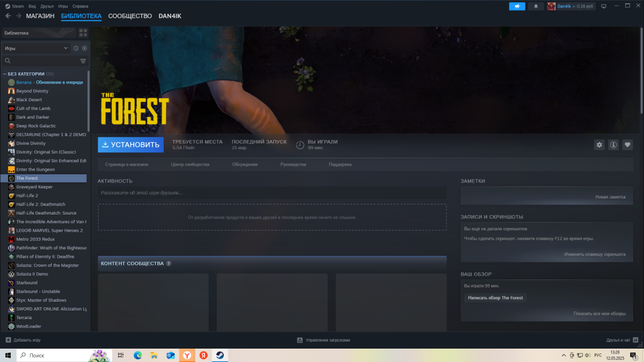The height and width of the screenshot is (362, 644).
Task: Go to the МАГАЗИН tab
Action: tap(40, 16)
